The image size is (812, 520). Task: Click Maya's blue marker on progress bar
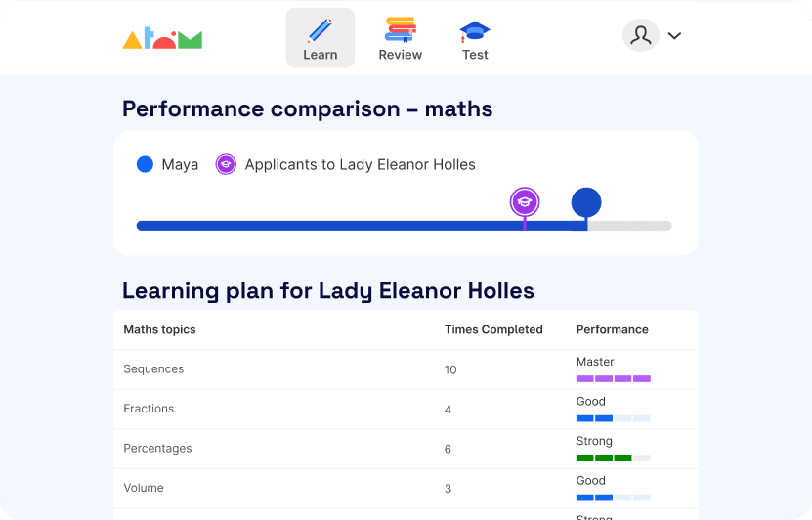[x=586, y=202]
